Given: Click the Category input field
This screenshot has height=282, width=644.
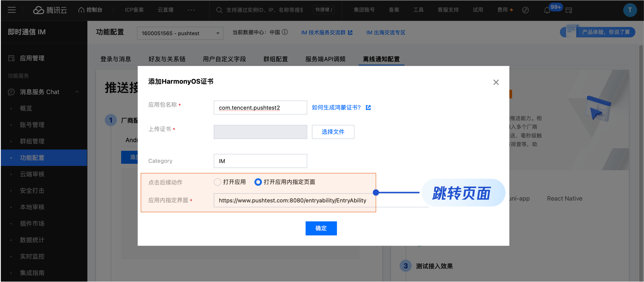Looking at the screenshot, I should [x=260, y=161].
